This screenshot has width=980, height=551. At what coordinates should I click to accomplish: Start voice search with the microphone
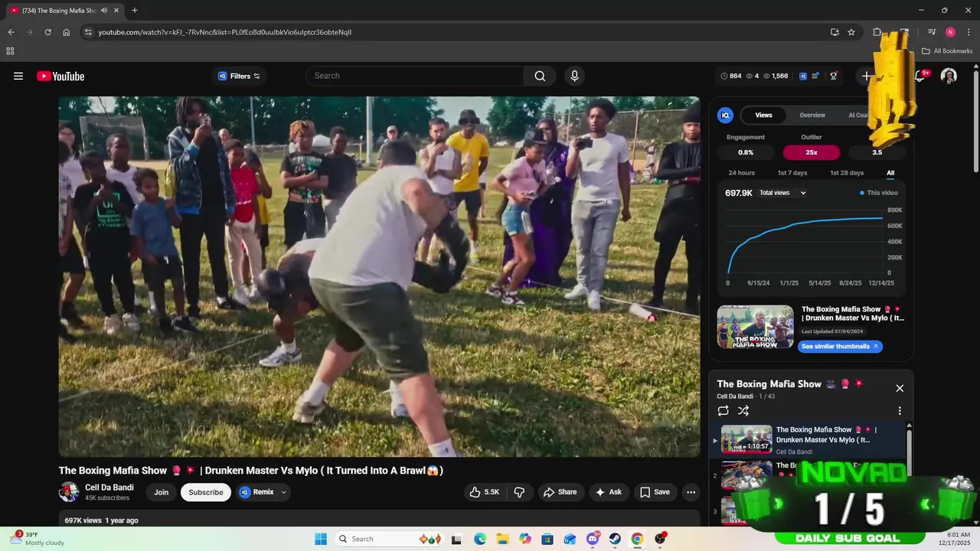click(574, 76)
